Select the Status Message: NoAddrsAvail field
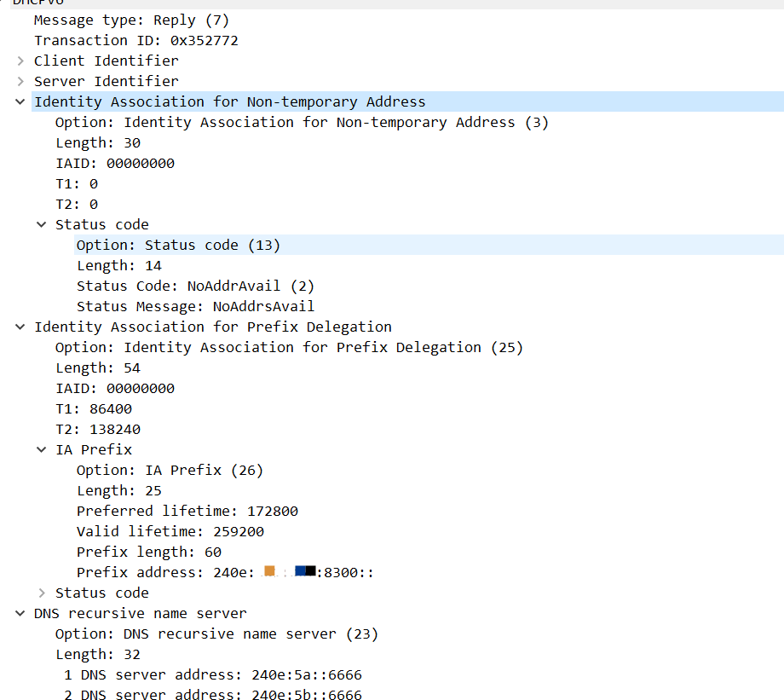This screenshot has height=700, width=784. tap(195, 306)
